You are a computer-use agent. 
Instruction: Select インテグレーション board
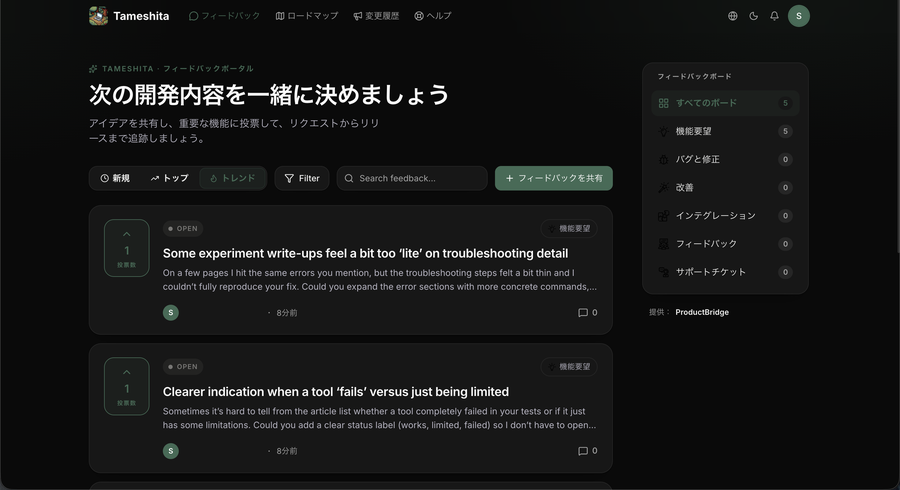(725, 216)
